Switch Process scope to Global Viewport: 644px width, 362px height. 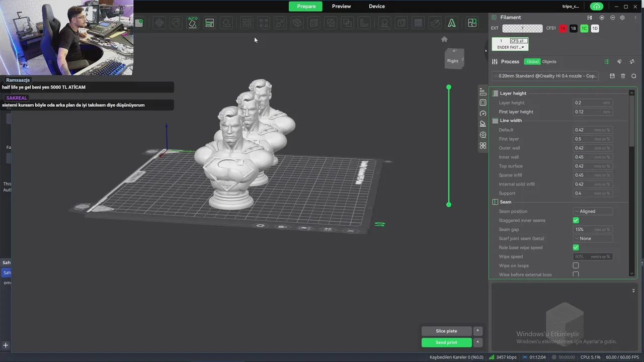(x=532, y=62)
